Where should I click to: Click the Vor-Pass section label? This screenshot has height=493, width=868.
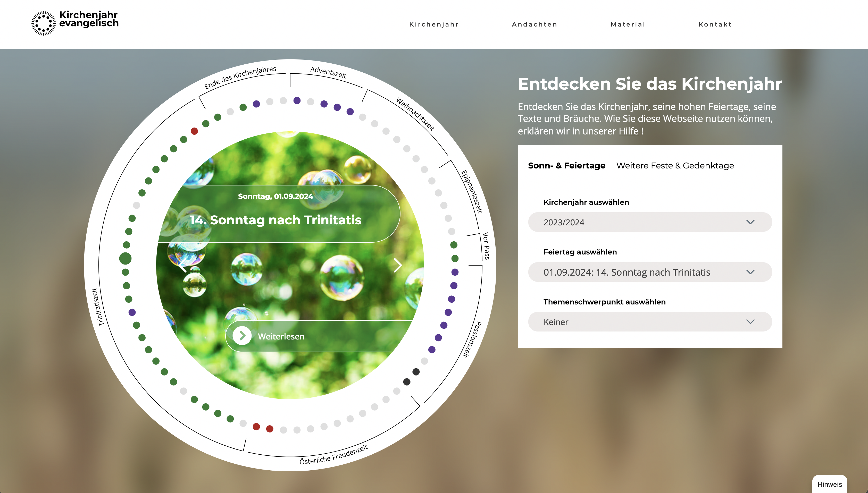[x=486, y=246]
